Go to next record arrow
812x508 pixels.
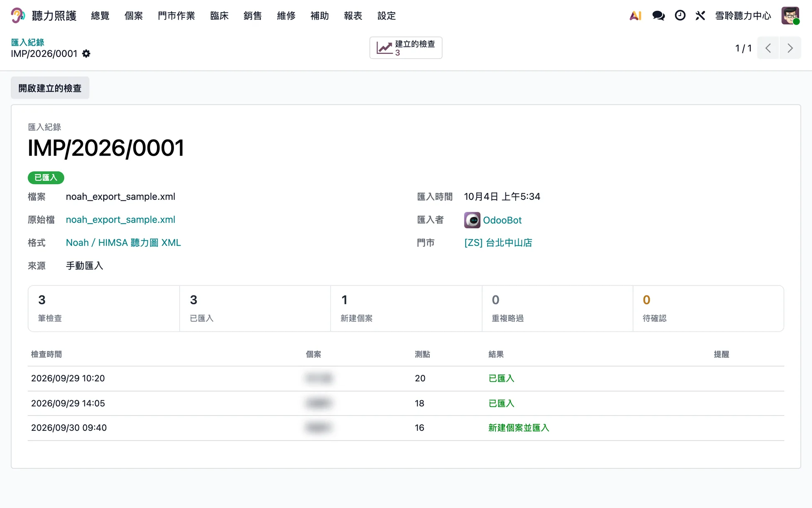[x=790, y=48]
